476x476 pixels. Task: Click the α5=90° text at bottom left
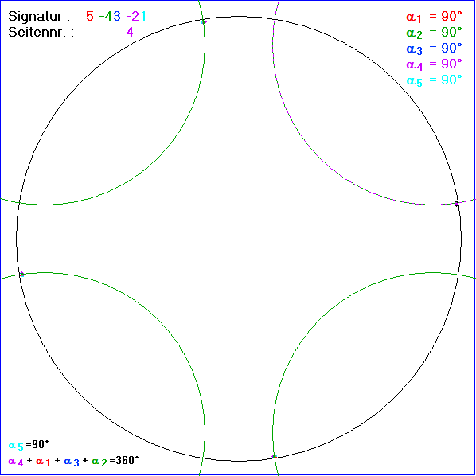point(29,445)
